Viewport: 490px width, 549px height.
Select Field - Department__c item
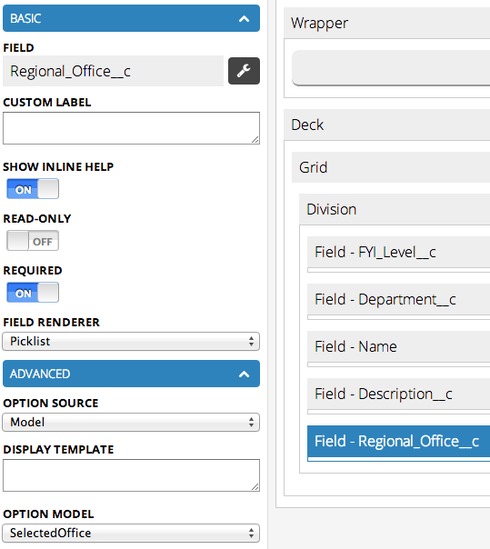coord(399,299)
